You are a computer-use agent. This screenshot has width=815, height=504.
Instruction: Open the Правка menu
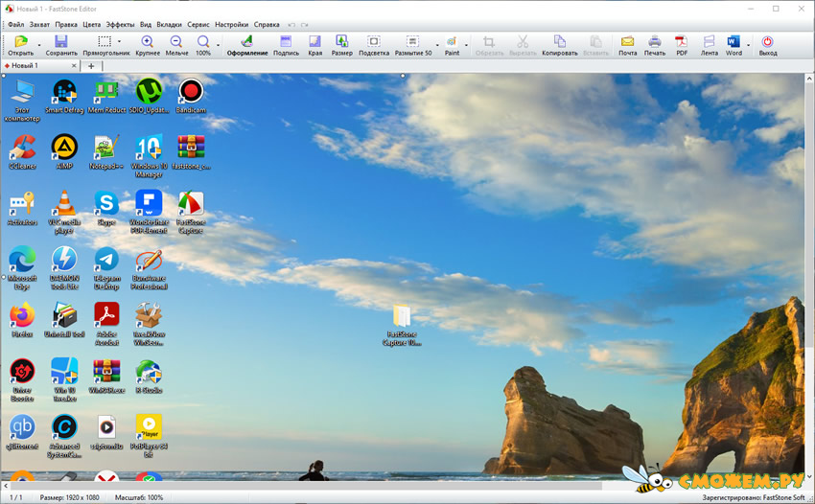(66, 24)
